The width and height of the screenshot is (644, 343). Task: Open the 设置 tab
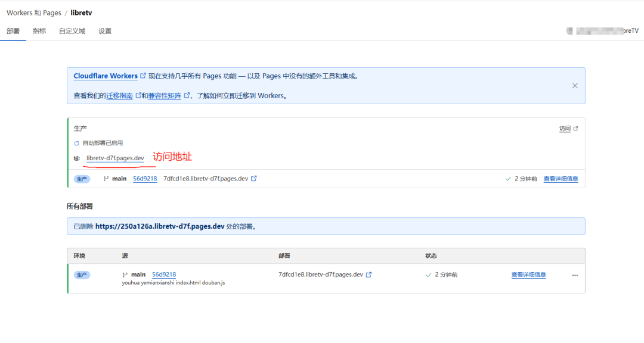coord(105,31)
